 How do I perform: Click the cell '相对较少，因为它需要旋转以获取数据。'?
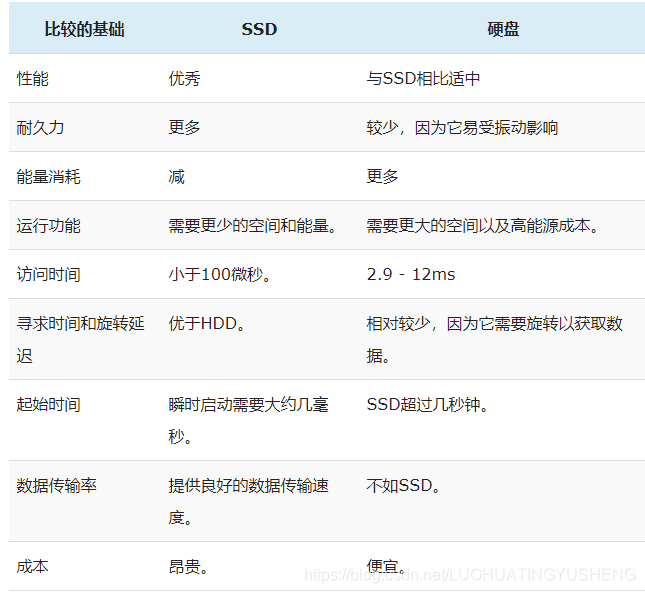(495, 339)
